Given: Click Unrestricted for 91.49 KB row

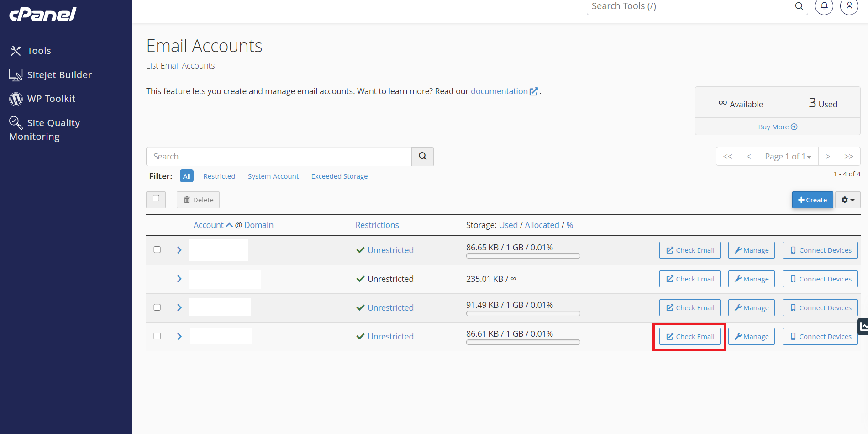Looking at the screenshot, I should pyautogui.click(x=390, y=307).
